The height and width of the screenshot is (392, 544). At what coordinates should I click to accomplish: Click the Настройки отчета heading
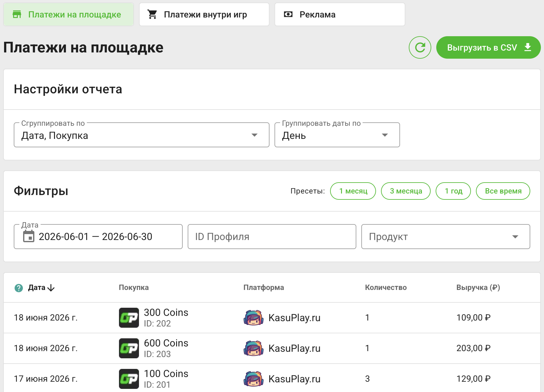click(x=68, y=89)
